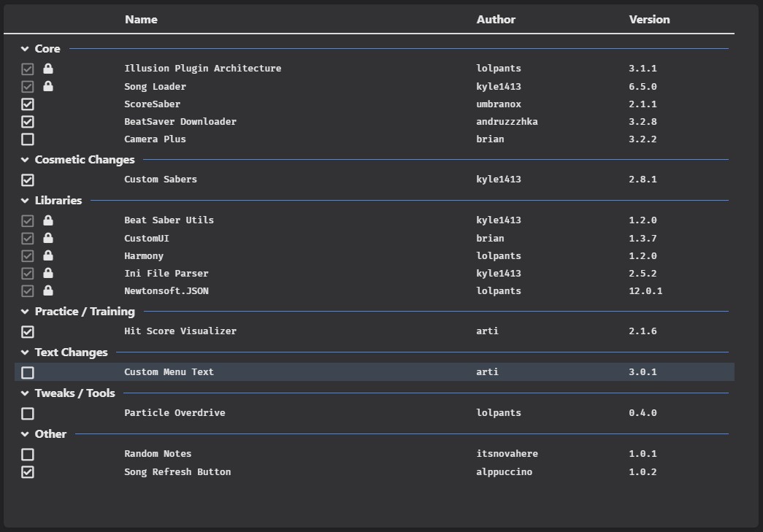Sort by the Version column header

(650, 20)
